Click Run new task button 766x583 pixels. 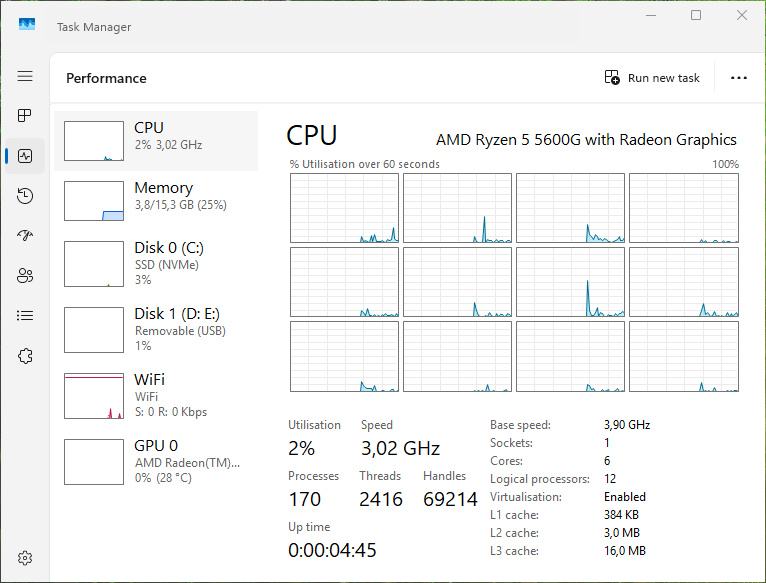coord(652,78)
